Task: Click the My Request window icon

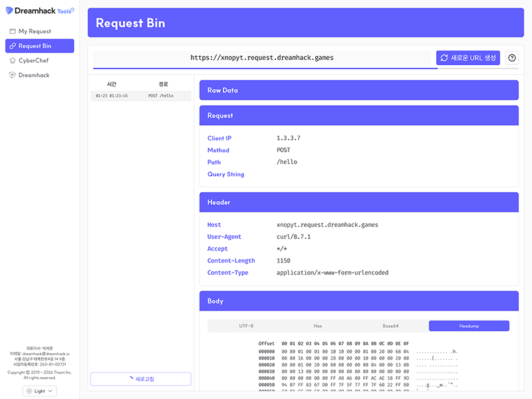Action: pos(13,31)
